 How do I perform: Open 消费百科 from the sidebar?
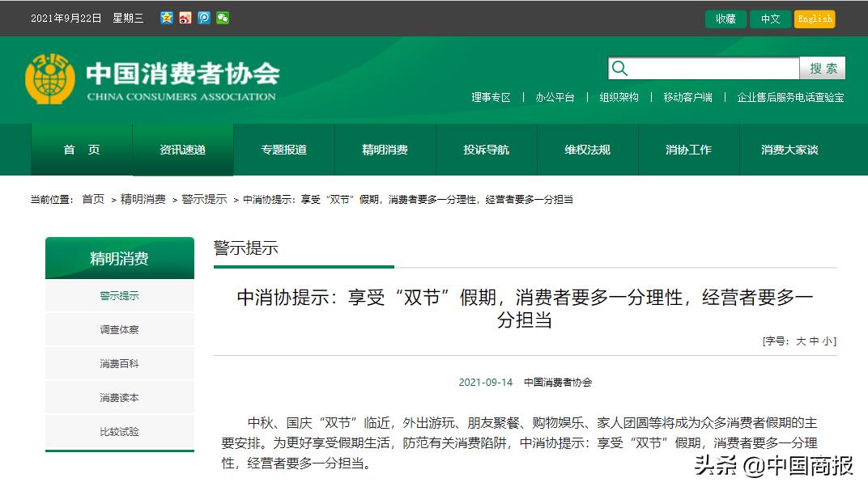[x=119, y=362]
